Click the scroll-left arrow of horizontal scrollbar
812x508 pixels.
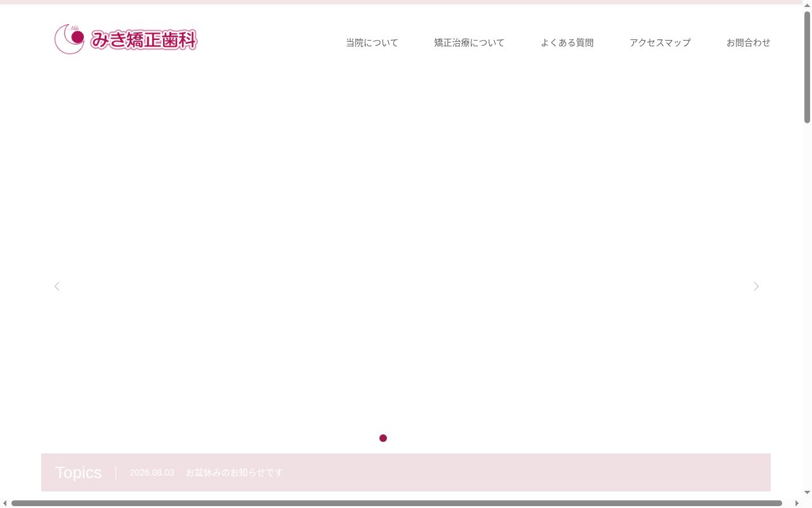click(x=5, y=504)
